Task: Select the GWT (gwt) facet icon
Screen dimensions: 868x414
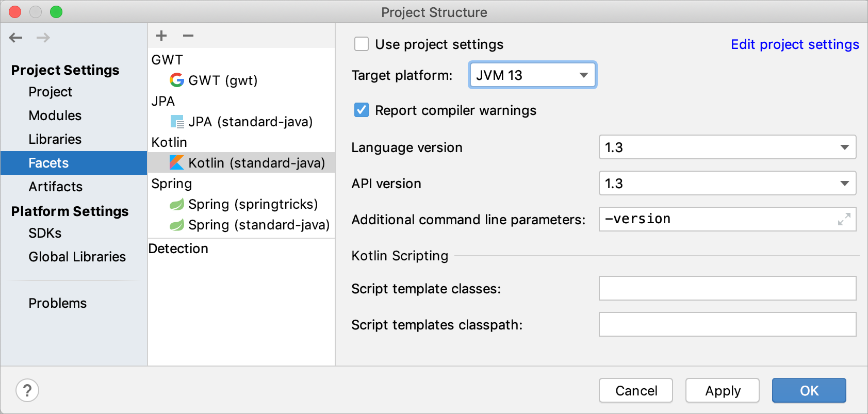Action: (177, 80)
